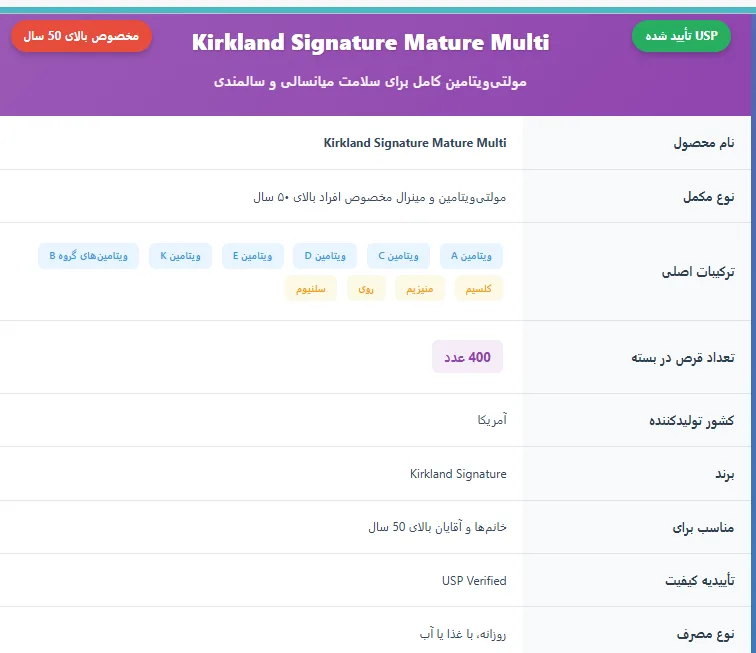Click the کلسیم mineral tag
Screen dimensions: 756x653
(478, 288)
